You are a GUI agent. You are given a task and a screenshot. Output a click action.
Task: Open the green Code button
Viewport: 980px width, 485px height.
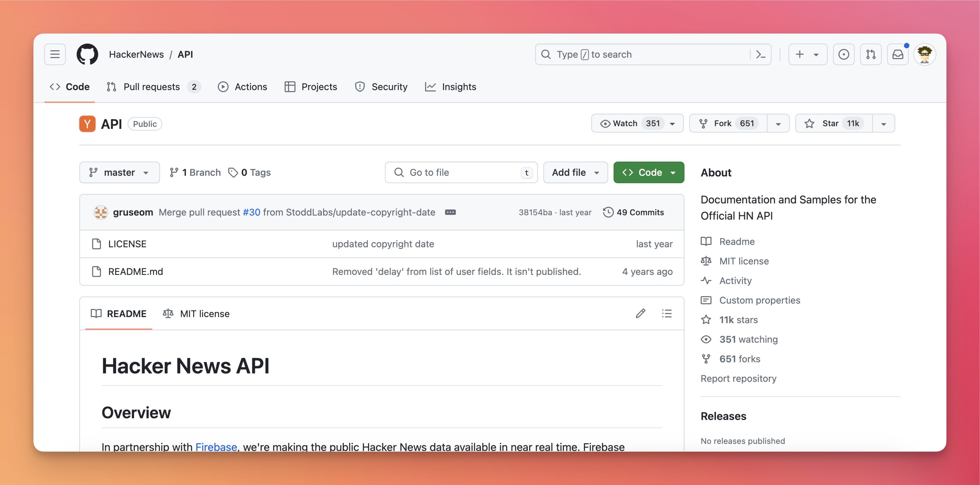click(649, 172)
